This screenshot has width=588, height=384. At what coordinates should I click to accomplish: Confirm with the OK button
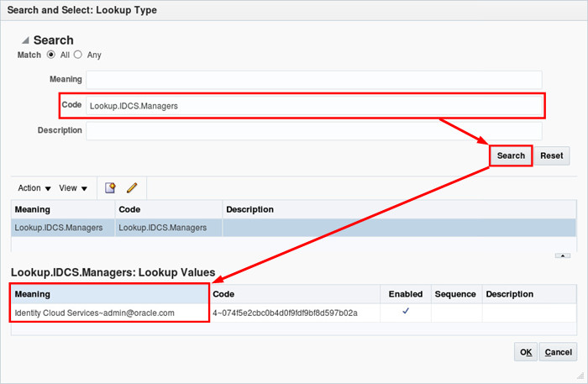coord(526,352)
